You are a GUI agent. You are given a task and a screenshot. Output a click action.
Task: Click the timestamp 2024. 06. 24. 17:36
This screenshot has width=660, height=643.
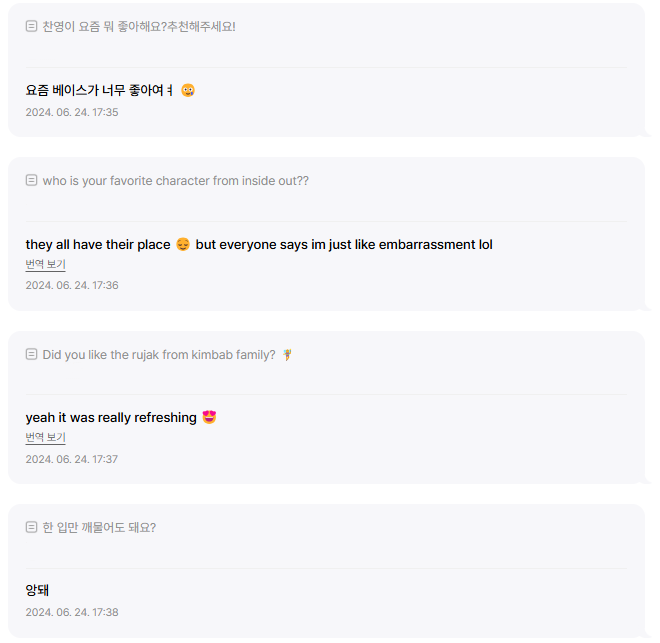pos(72,285)
